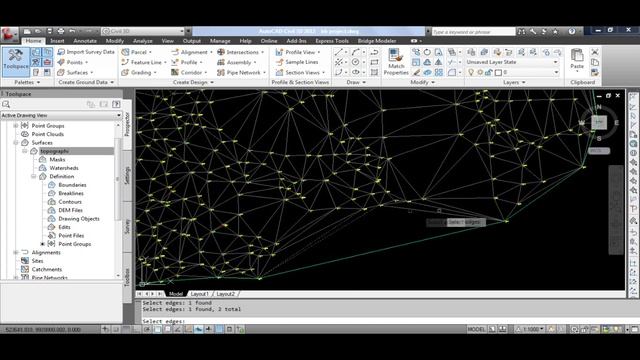Select Catchments tree item

pyautogui.click(x=47, y=269)
